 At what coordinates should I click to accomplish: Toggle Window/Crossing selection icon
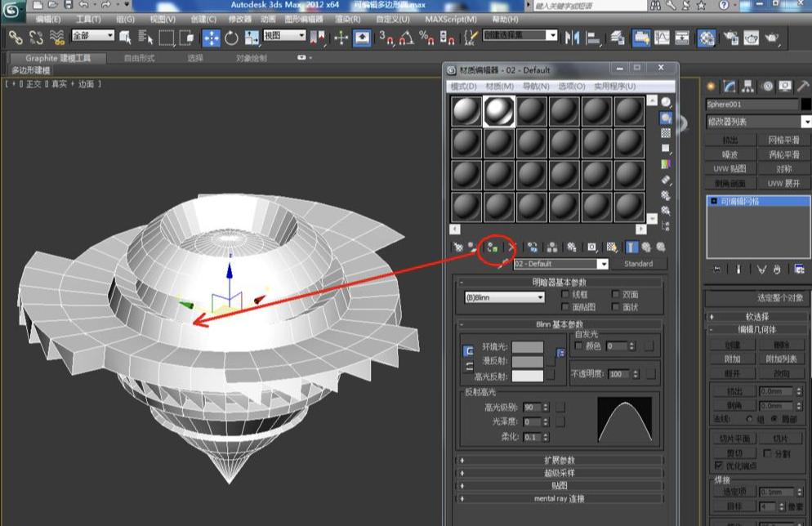click(x=186, y=38)
